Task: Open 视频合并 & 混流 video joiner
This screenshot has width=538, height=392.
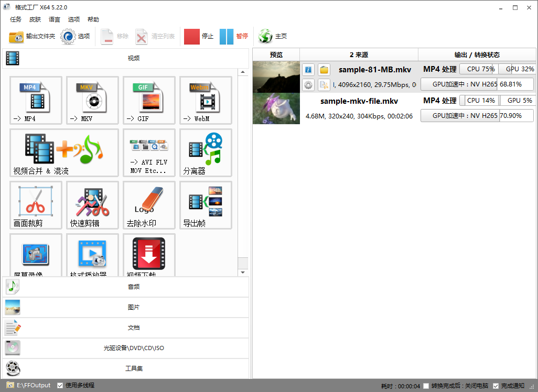Action: (64, 153)
